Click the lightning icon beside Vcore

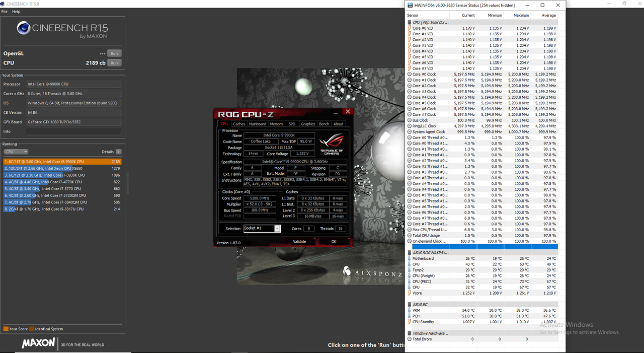click(x=410, y=293)
